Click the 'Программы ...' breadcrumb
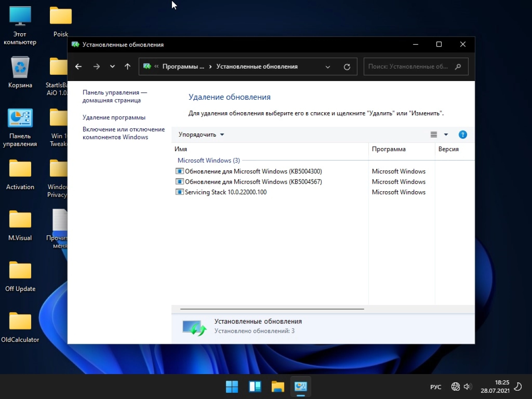The height and width of the screenshot is (399, 532). (183, 66)
